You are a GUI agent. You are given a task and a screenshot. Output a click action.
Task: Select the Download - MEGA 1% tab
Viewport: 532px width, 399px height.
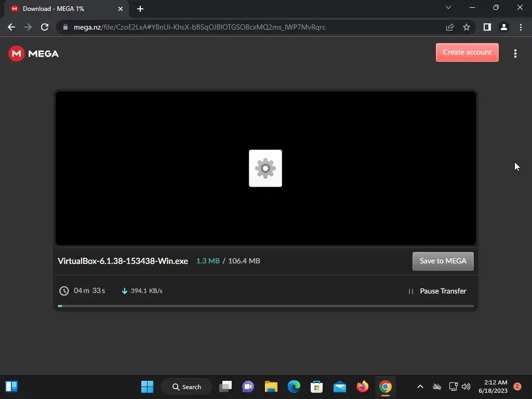(66, 9)
